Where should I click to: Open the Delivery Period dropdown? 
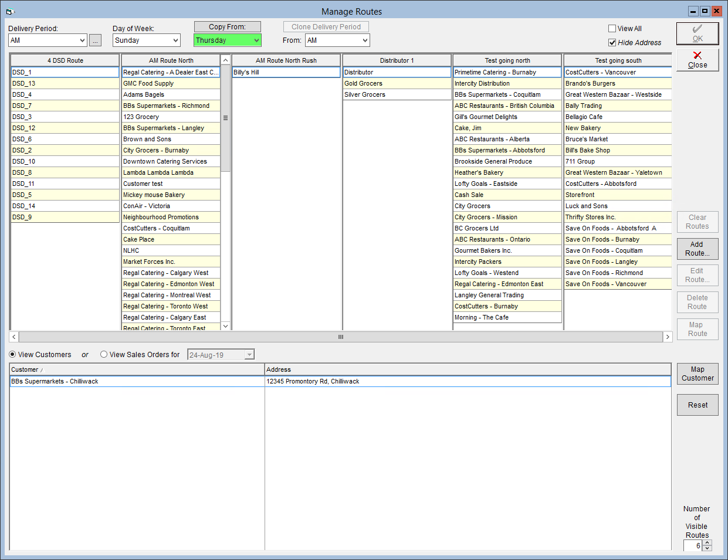(x=82, y=40)
